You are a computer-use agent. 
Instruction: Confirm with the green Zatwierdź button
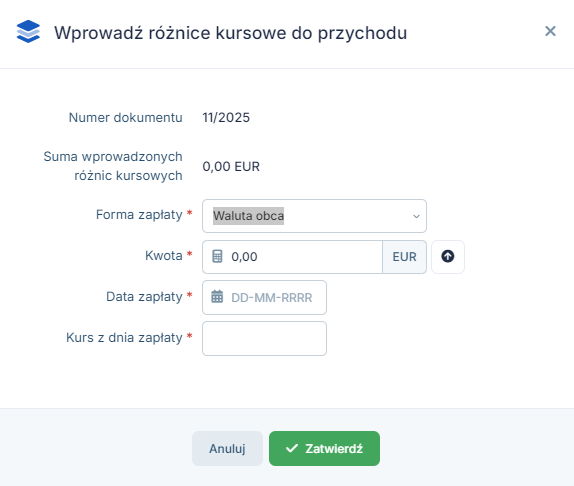point(324,448)
